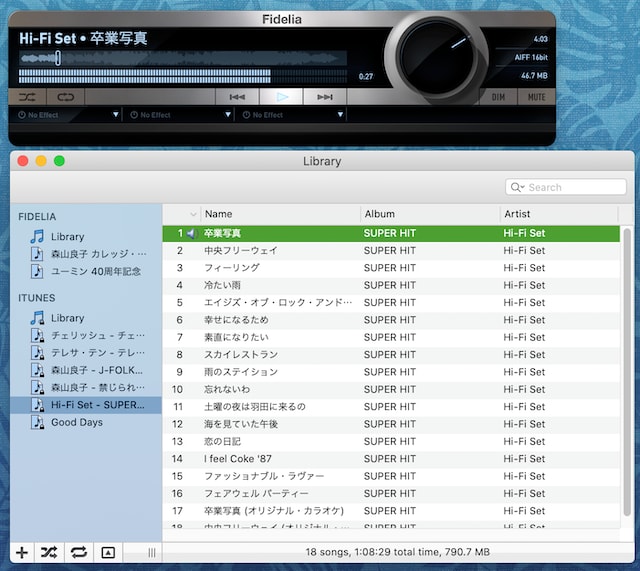Select track I feel Coke '87
This screenshot has height=571, width=640.
(391, 459)
